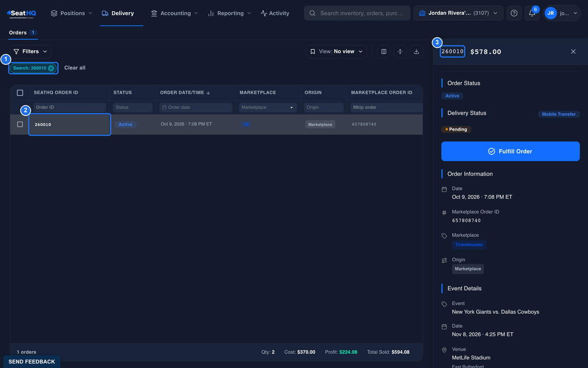This screenshot has height=368, width=588.
Task: Click the Mobile Transfer badge
Action: 559,114
